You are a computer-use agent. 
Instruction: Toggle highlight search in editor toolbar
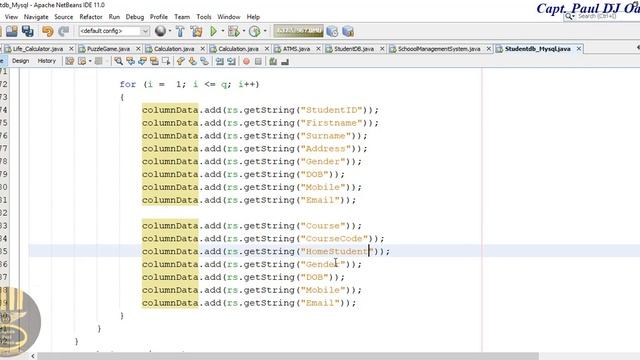pyautogui.click(x=154, y=61)
